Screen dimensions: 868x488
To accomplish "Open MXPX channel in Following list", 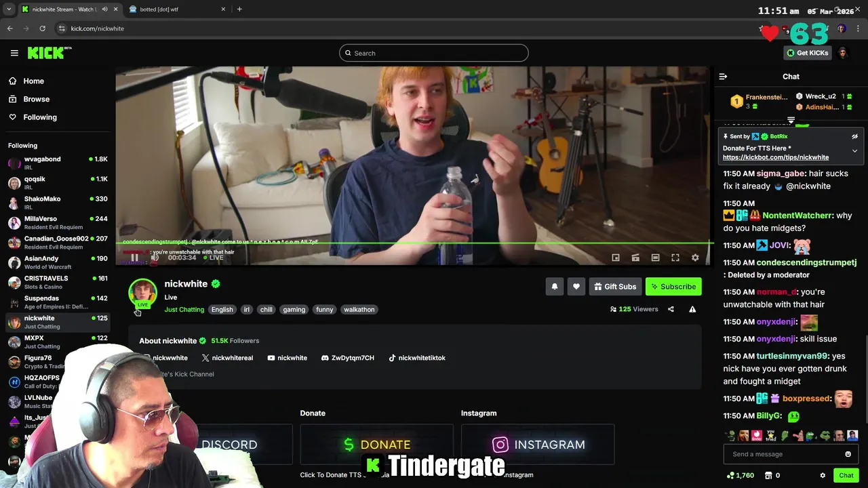I will [x=58, y=342].
